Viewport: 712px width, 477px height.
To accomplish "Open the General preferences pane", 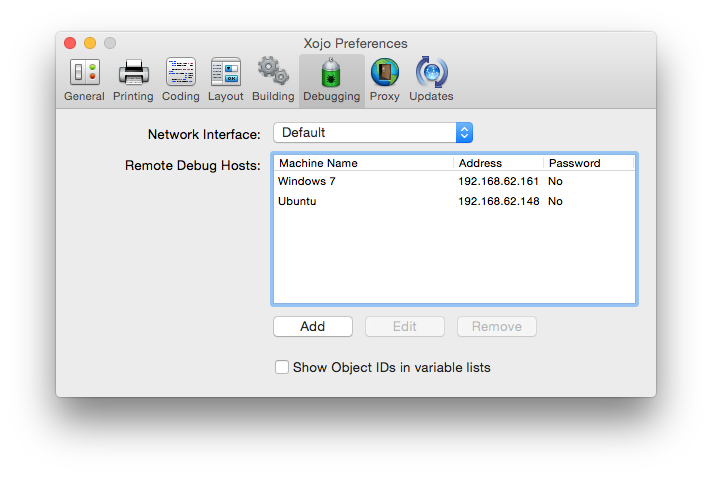I will [x=84, y=80].
